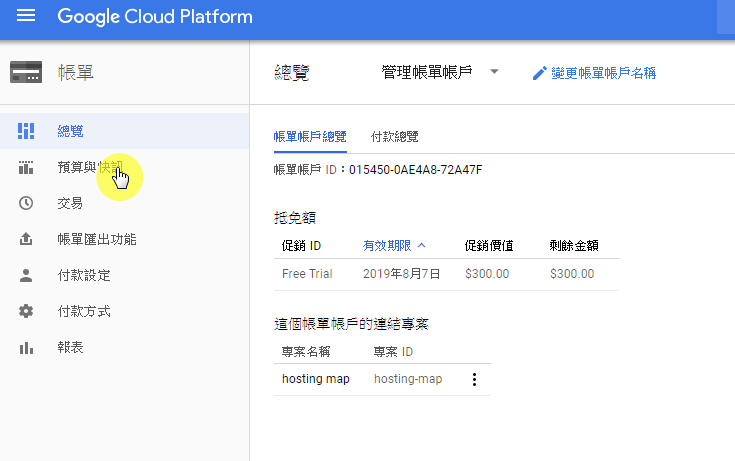Open the three-dot menu for hosting map

click(474, 379)
